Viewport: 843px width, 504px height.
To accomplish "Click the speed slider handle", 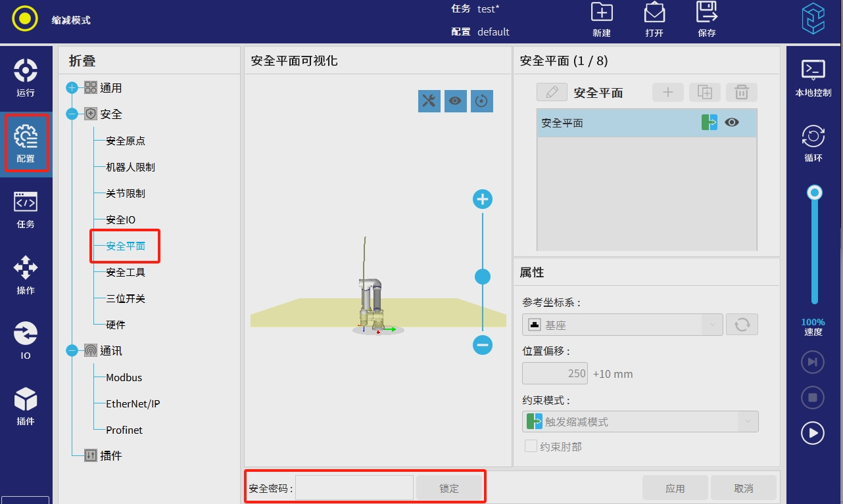I will 815,193.
